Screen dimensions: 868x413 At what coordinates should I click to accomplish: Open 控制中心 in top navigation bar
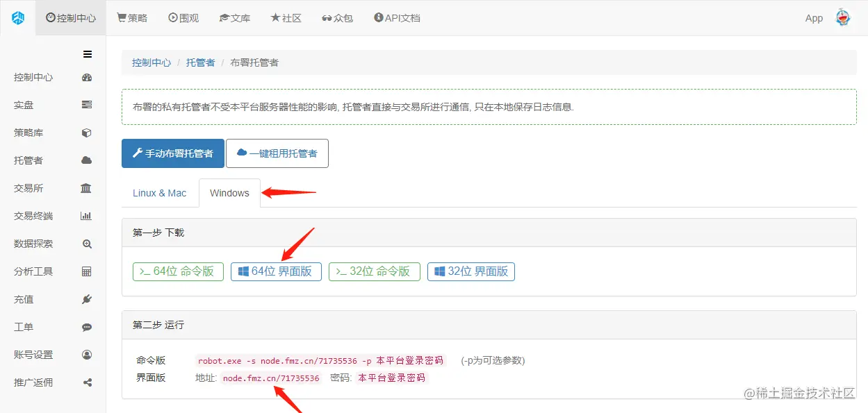click(x=71, y=18)
